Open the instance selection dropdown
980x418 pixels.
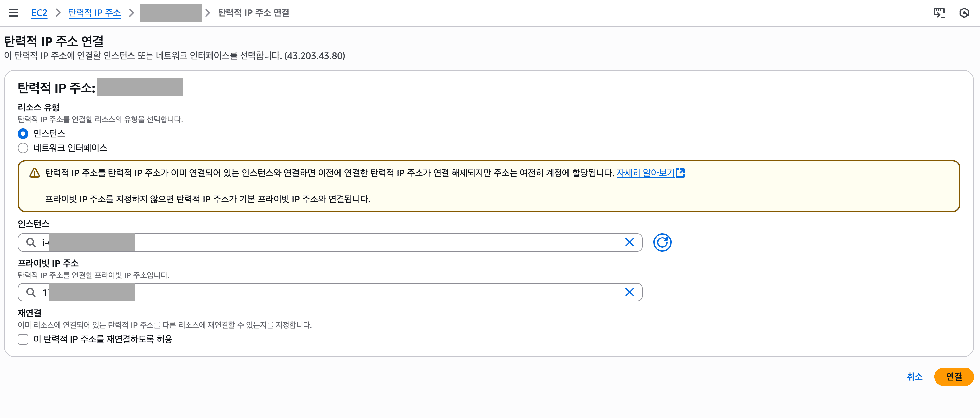click(304, 242)
